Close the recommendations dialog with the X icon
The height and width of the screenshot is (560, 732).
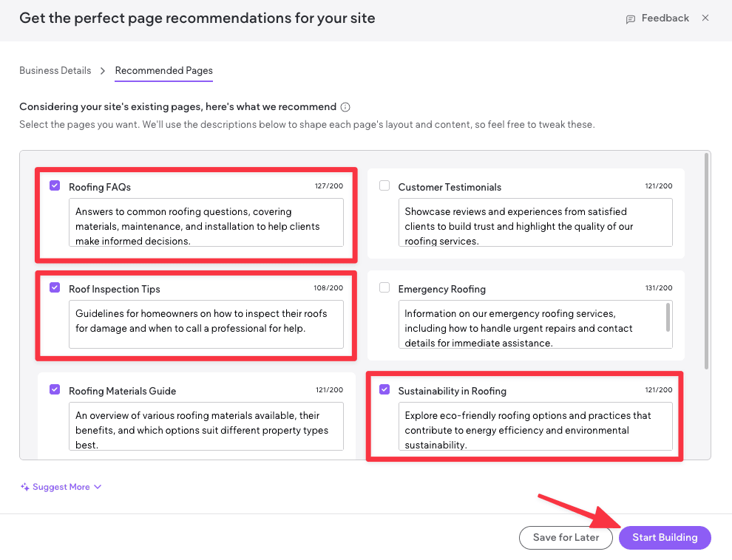click(x=705, y=18)
